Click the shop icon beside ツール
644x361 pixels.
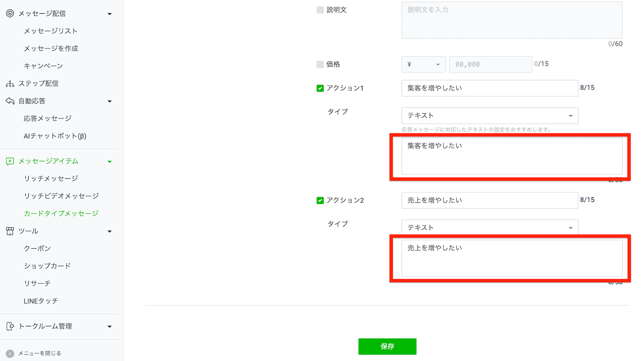click(x=10, y=231)
